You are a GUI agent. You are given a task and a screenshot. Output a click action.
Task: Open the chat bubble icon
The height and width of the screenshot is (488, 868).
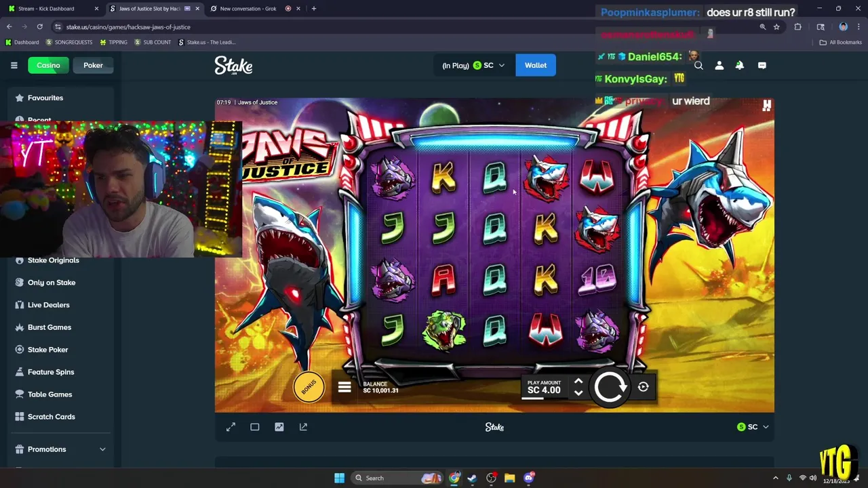click(762, 66)
